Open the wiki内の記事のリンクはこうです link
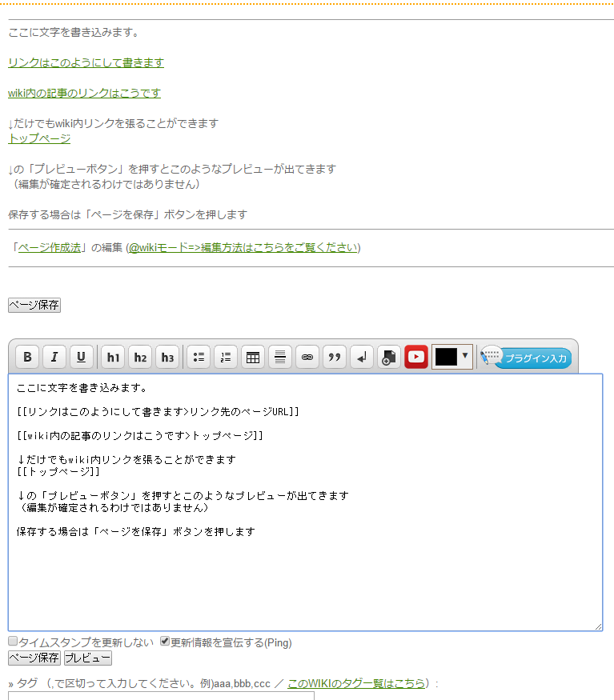This screenshot has width=614, height=700. tap(85, 94)
